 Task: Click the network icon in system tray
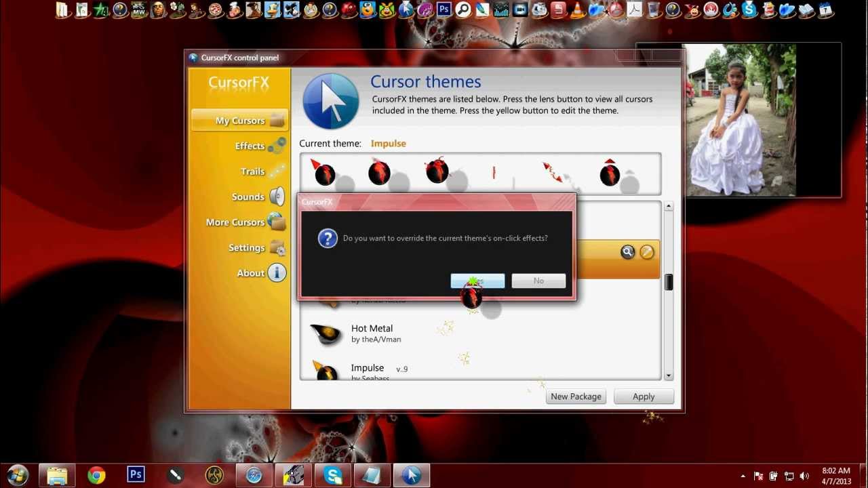click(x=789, y=476)
